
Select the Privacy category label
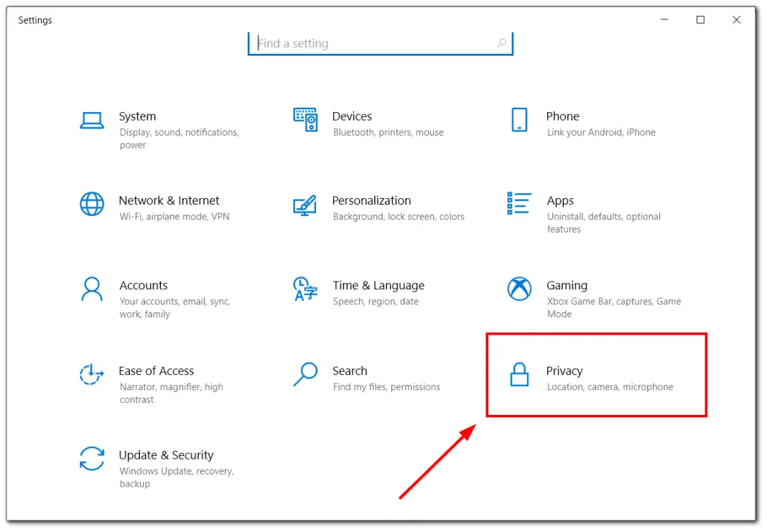point(564,371)
